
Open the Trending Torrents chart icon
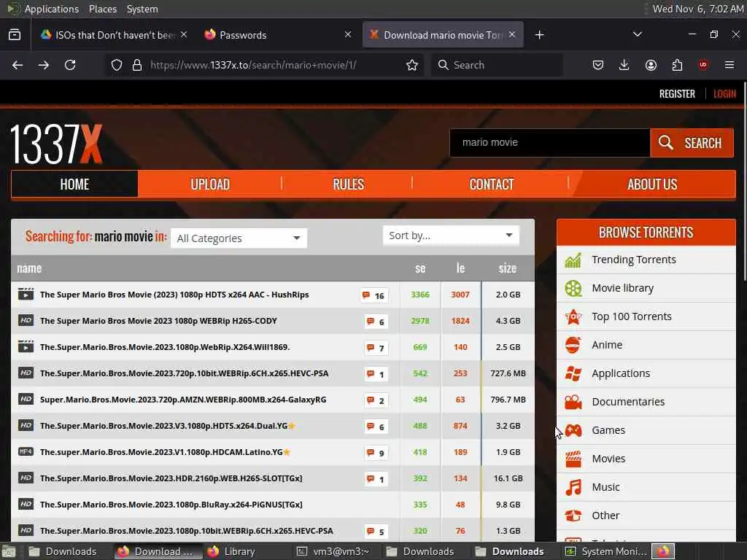[x=573, y=260]
